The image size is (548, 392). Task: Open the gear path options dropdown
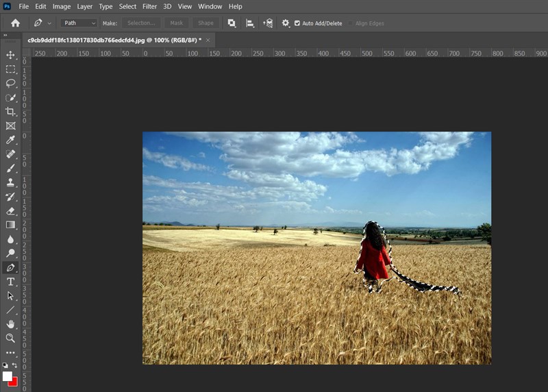pos(286,23)
